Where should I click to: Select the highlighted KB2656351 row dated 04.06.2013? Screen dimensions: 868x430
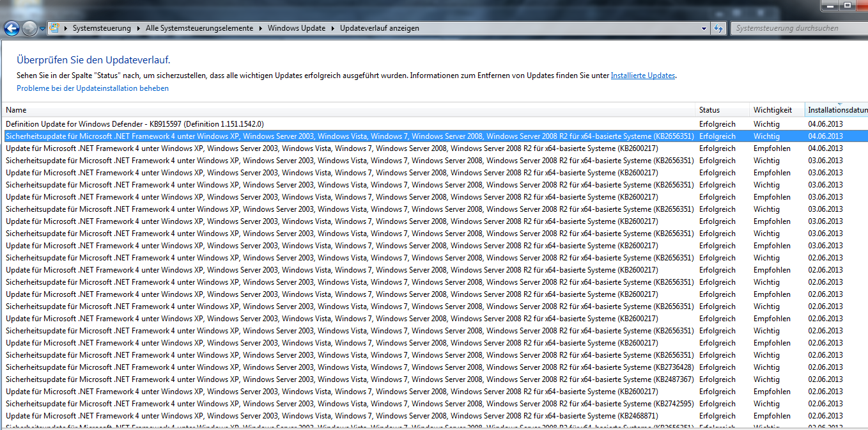tap(435, 136)
